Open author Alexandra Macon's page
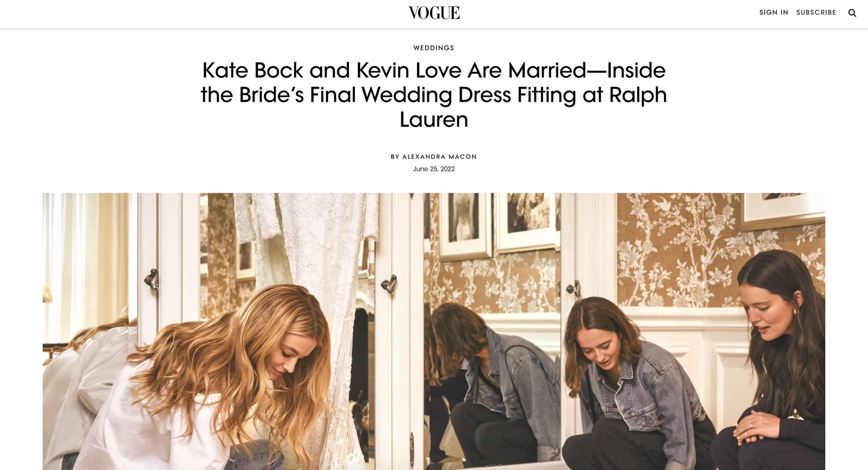 [x=439, y=157]
